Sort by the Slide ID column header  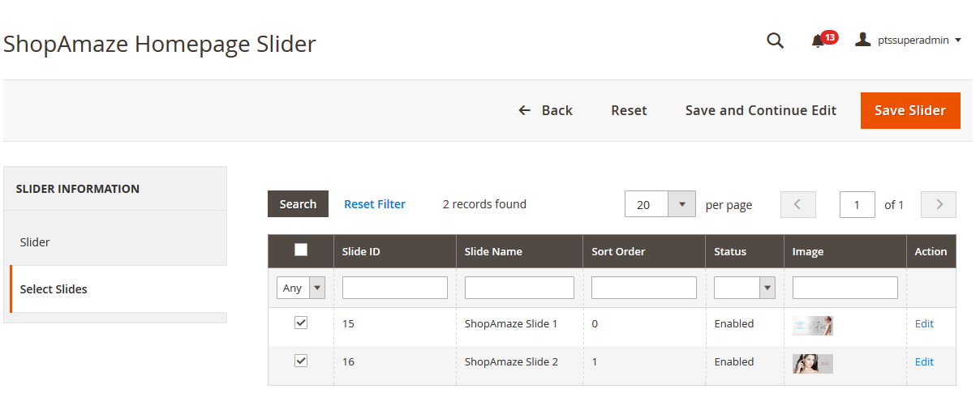394,251
